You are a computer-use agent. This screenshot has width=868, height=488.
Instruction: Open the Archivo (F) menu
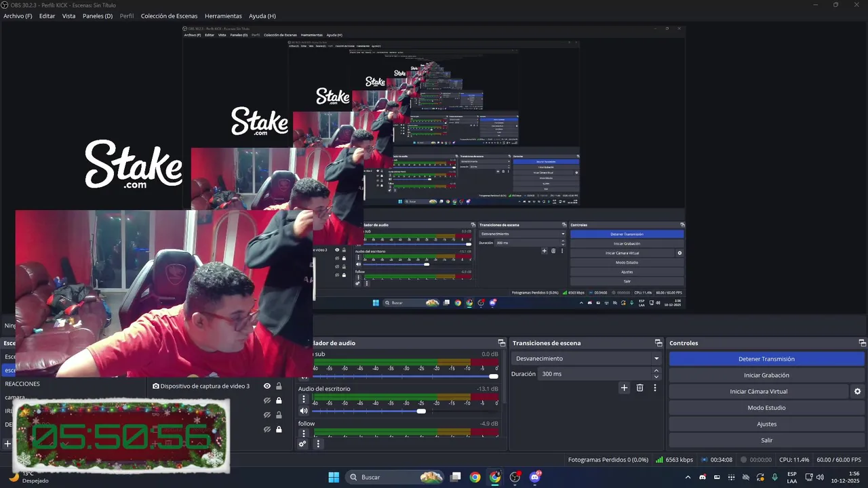[18, 16]
